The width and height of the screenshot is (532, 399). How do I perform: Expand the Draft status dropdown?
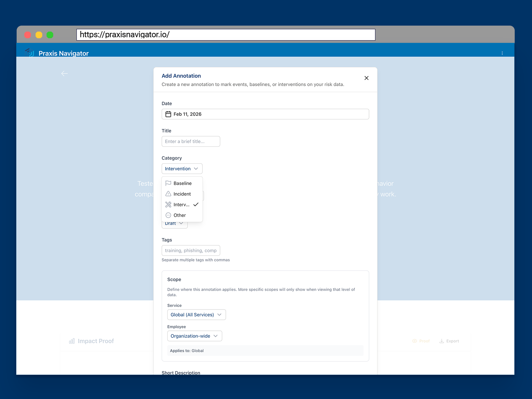click(x=175, y=224)
